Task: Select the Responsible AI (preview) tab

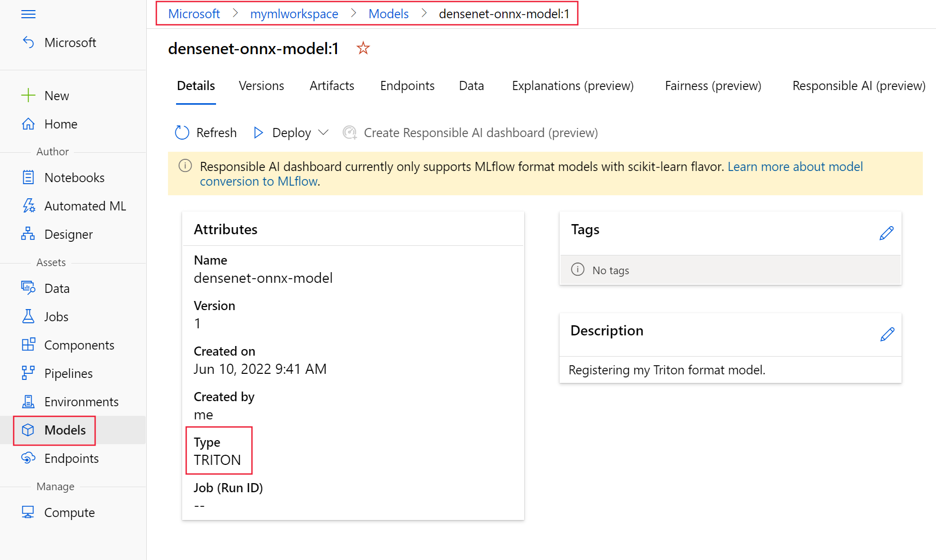Action: [x=859, y=86]
